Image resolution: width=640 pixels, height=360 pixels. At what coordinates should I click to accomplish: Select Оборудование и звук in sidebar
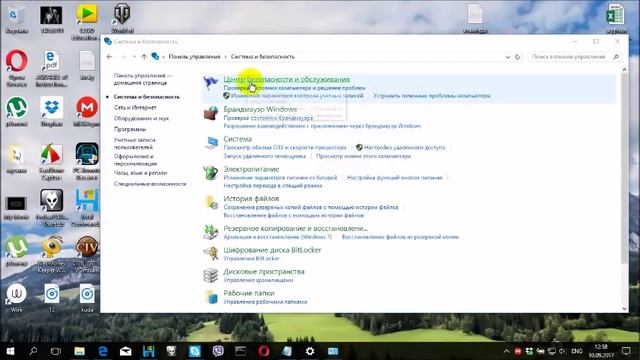coord(141,118)
